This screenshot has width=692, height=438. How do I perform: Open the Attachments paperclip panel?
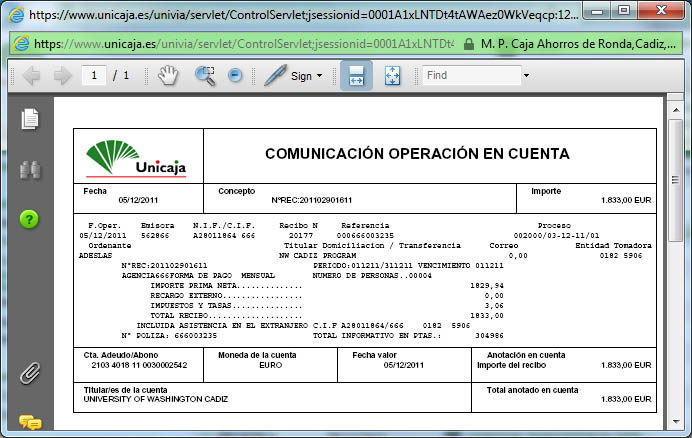[30, 373]
